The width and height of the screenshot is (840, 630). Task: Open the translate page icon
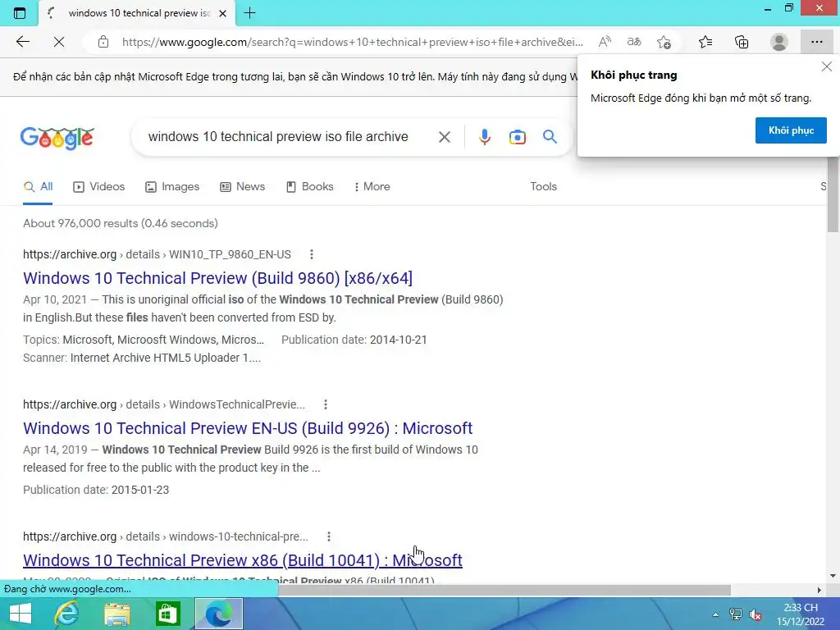point(634,42)
